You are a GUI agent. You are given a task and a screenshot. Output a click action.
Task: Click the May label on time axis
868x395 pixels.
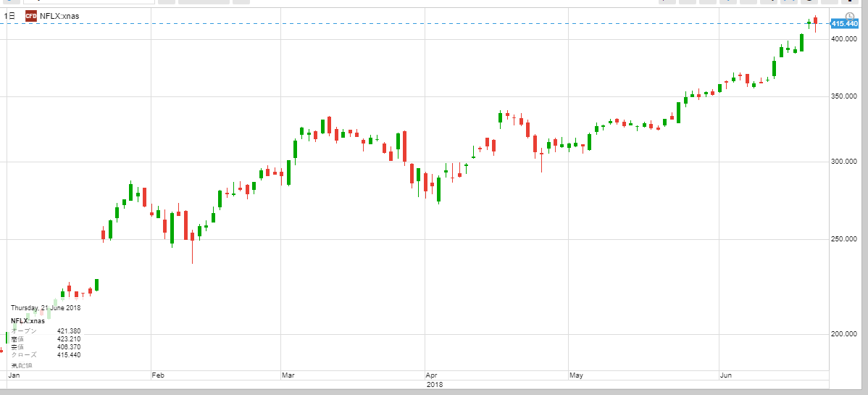[x=576, y=375]
